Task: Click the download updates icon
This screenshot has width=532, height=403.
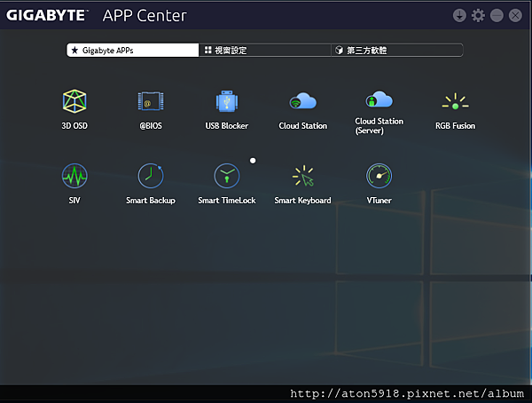Action: coord(459,16)
